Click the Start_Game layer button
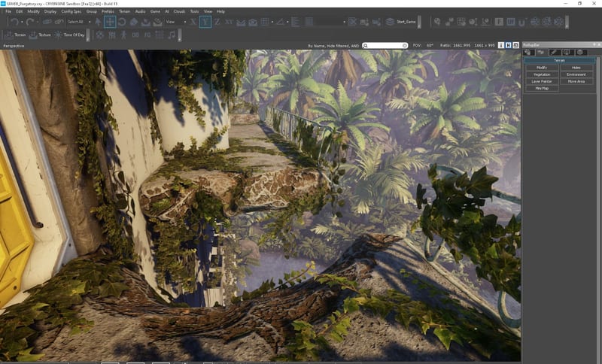The image size is (602, 364). (401, 22)
